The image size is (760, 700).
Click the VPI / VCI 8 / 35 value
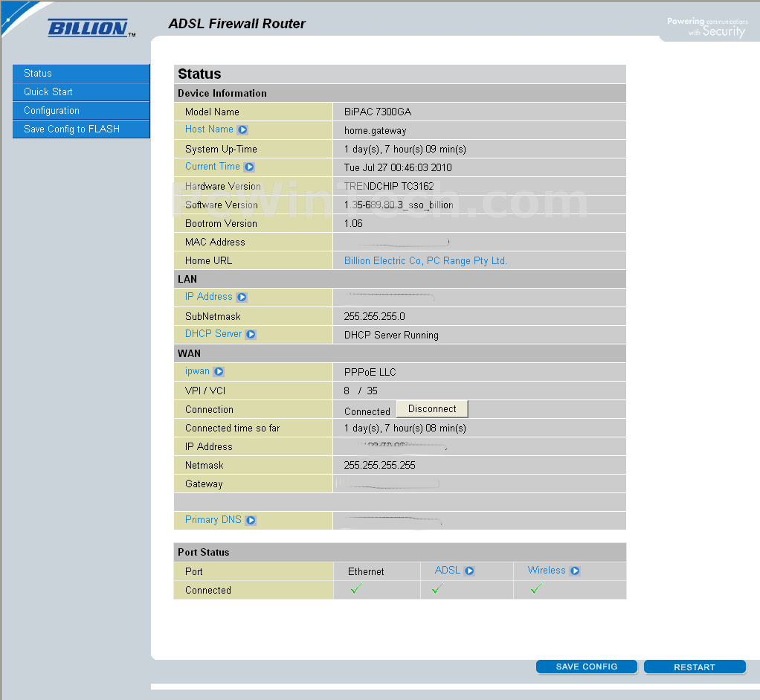361,391
